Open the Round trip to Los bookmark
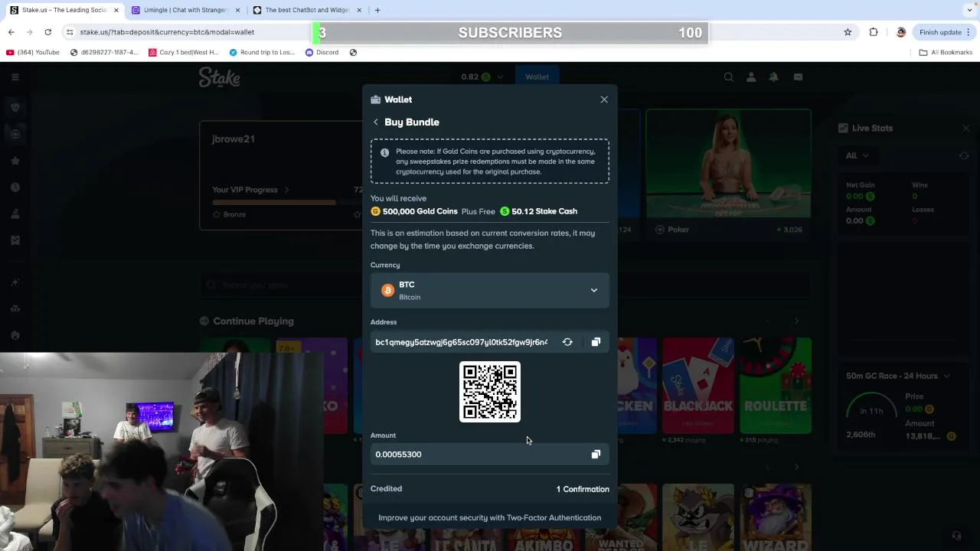Viewport: 980px width, 551px height. 261,53
